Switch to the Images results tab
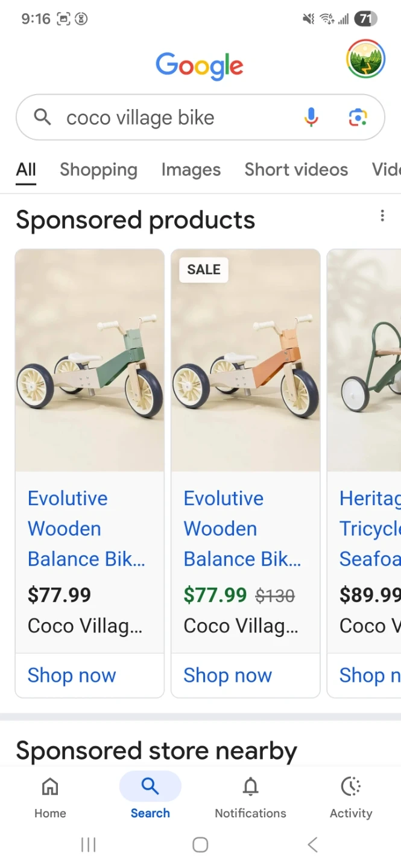The image size is (401, 868). coord(191,169)
